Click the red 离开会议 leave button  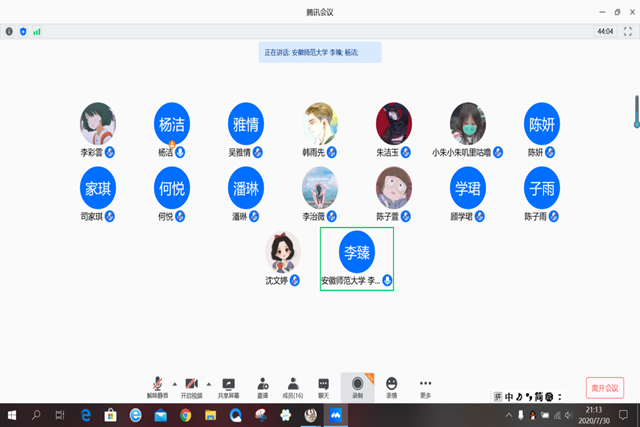604,387
